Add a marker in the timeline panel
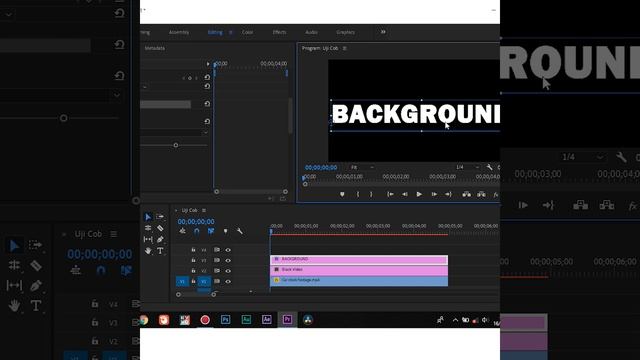The width and height of the screenshot is (640, 360). 225,231
